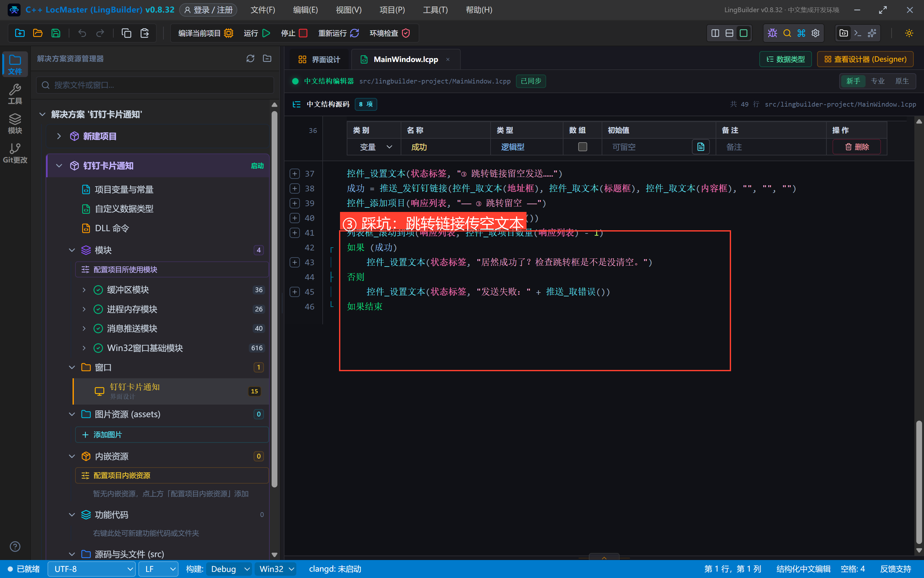Switch editor mode to 专业
This screenshot has height=578, width=924.
click(877, 81)
